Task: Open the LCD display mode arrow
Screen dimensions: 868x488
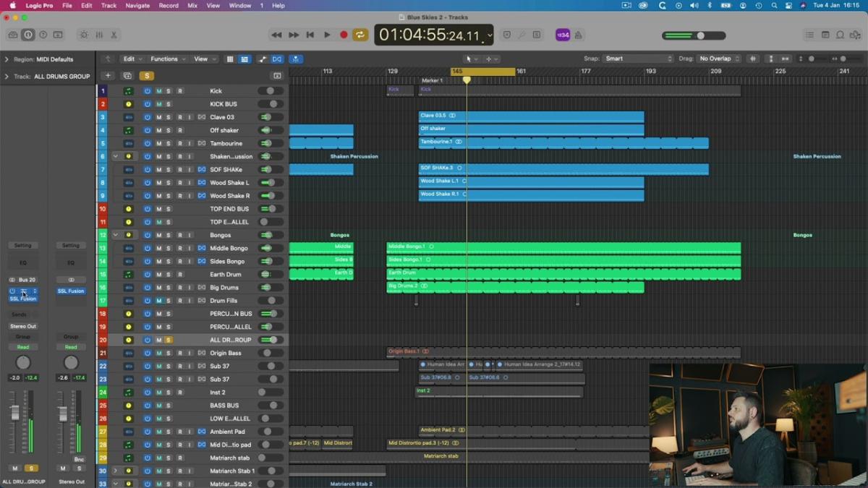Action: click(490, 35)
